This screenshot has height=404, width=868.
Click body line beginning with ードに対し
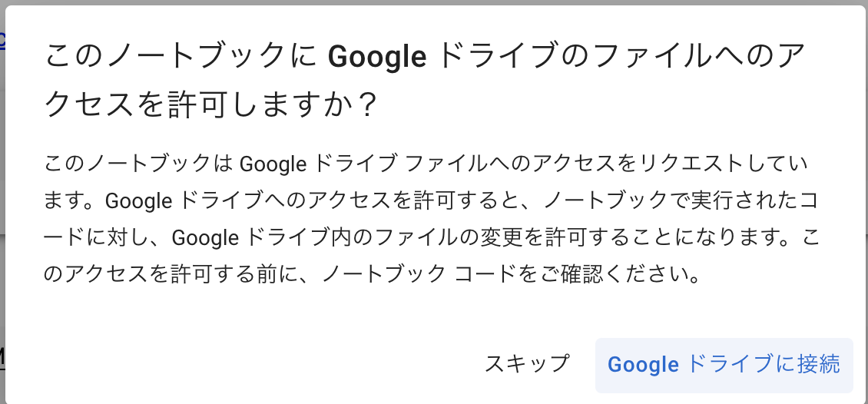click(432, 238)
